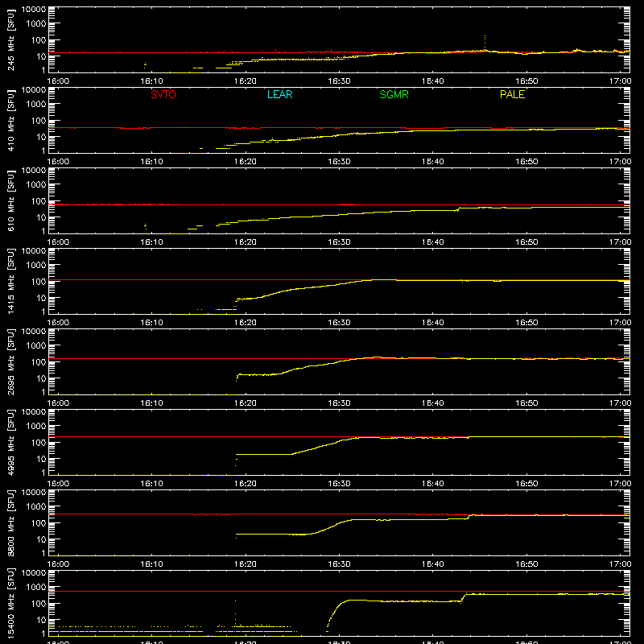Click the 10000 y-axis label of the 1415 MHz panel
This screenshot has width=644, height=644.
[x=34, y=251]
